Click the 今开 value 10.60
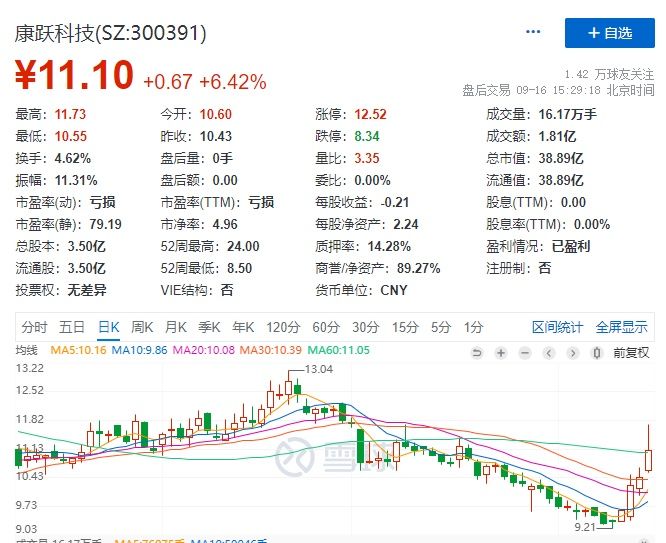666x543 pixels. coord(216,114)
